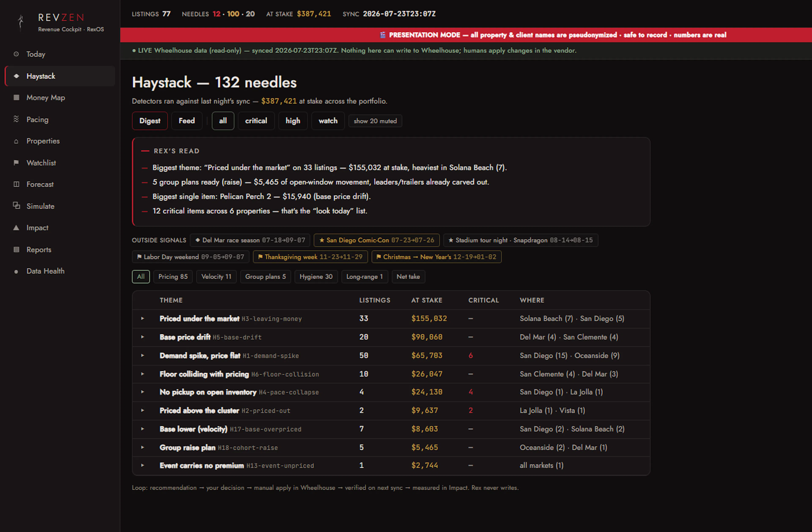Select the 'all' severity filter
Viewport: 812px width, 532px height.
click(x=223, y=121)
